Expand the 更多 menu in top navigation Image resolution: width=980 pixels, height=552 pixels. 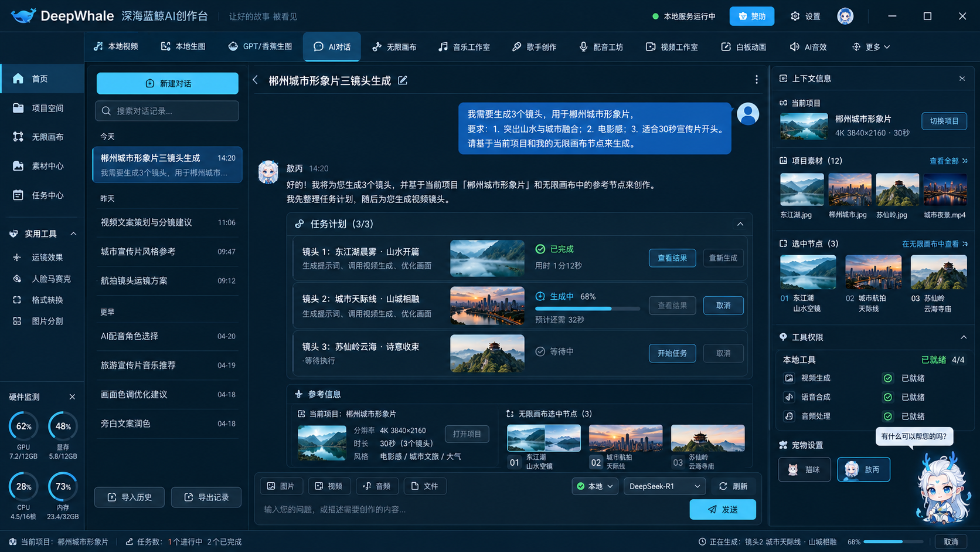871,47
